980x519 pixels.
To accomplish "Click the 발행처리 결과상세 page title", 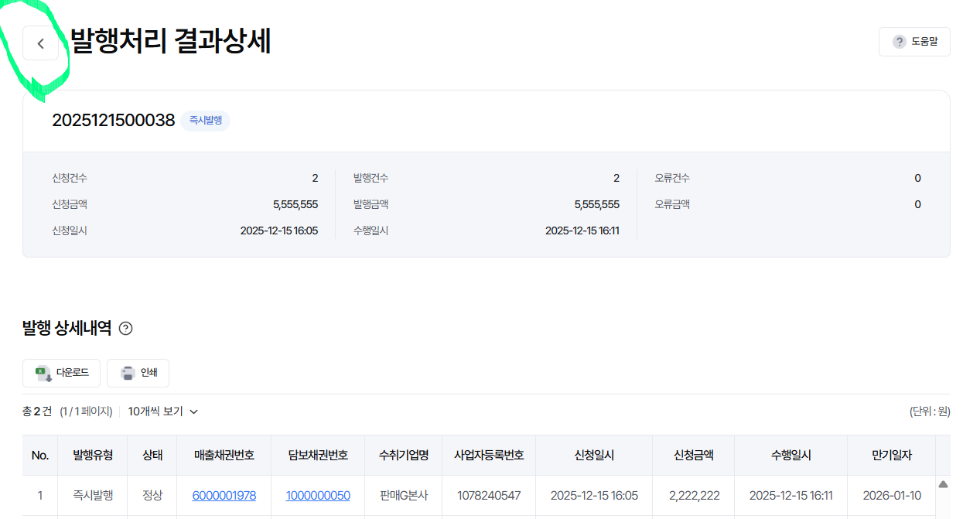I will (170, 42).
